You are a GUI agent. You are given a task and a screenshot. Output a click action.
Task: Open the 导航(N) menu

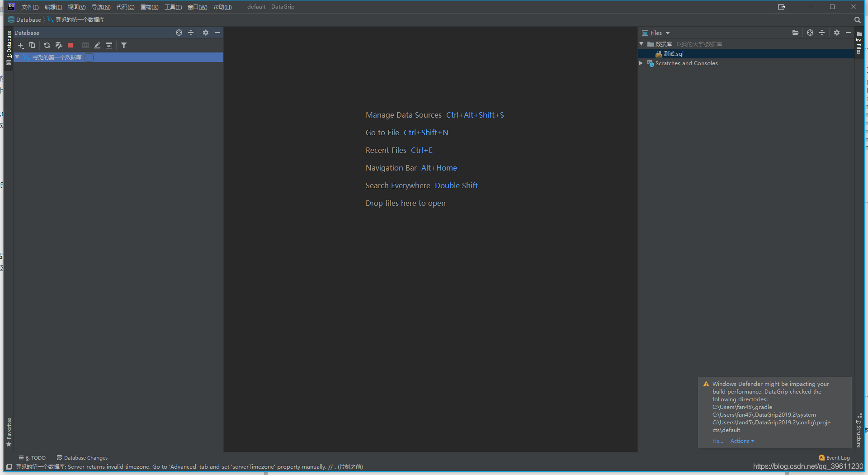coord(101,7)
